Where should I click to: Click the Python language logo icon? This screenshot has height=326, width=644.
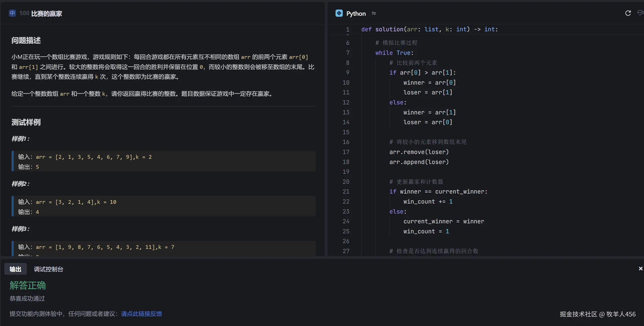coord(339,13)
